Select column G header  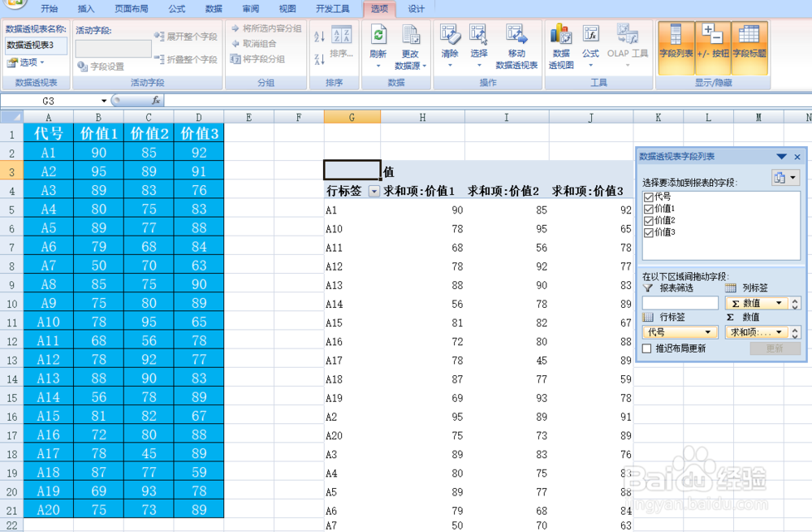pos(352,117)
